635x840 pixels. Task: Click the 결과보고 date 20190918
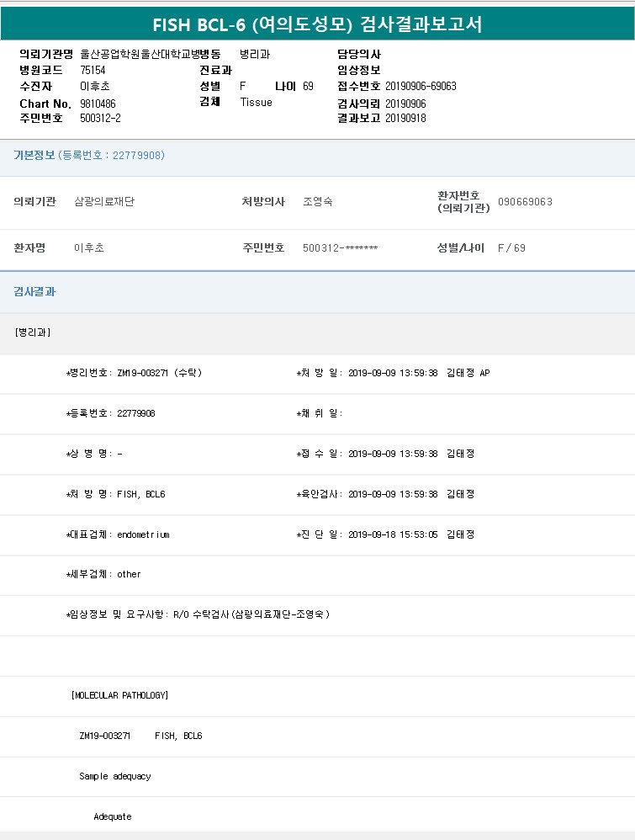[405, 119]
